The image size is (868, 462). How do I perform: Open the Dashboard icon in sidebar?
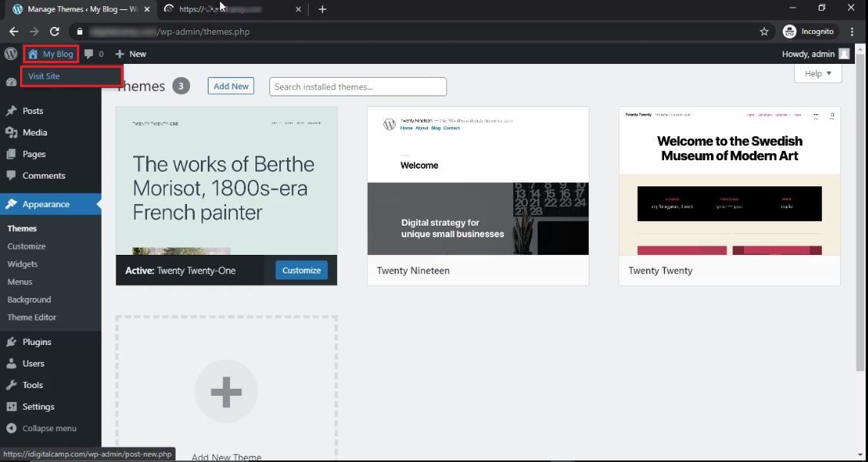coord(11,82)
